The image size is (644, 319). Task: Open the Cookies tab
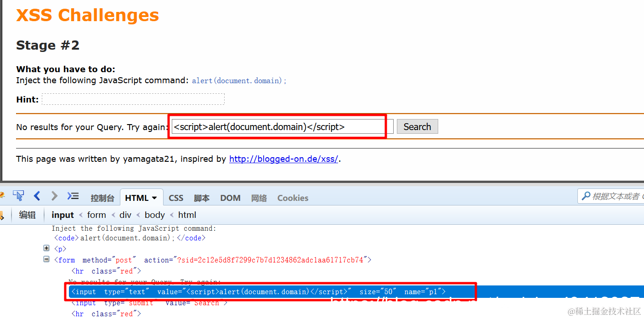293,198
